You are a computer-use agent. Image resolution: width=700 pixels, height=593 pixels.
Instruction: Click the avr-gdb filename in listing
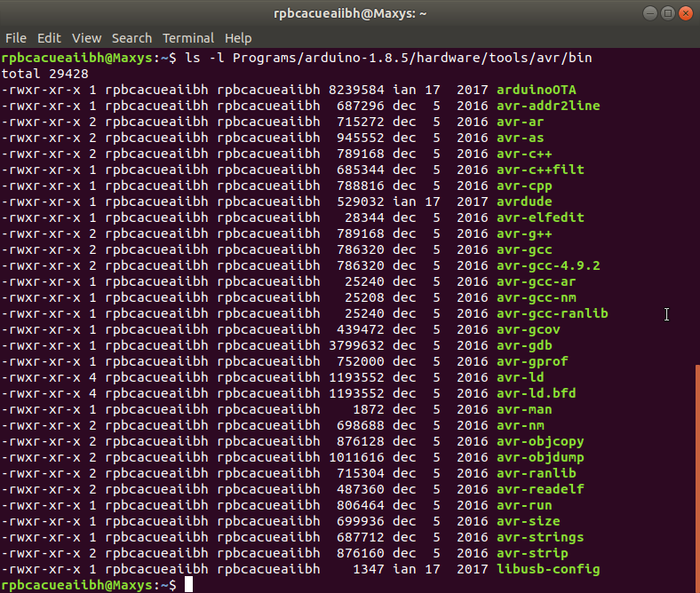click(524, 345)
